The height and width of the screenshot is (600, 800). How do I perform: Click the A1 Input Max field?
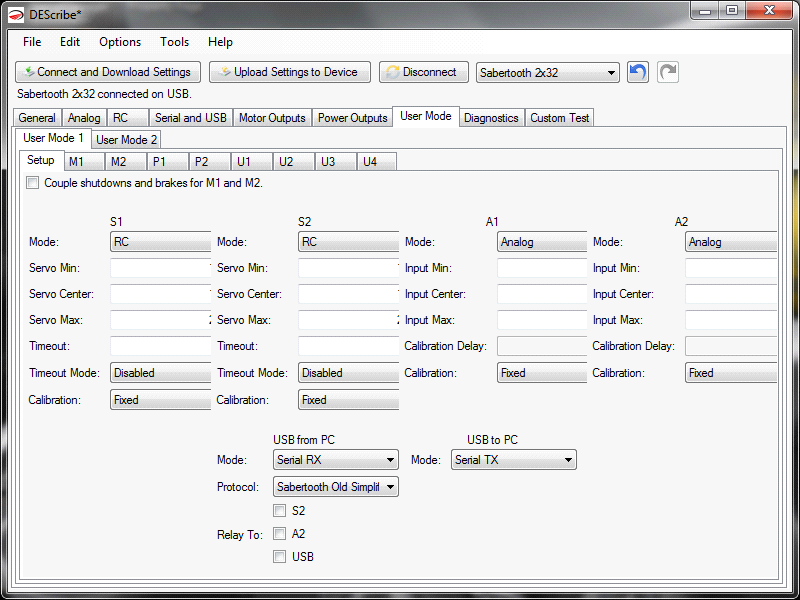click(542, 320)
